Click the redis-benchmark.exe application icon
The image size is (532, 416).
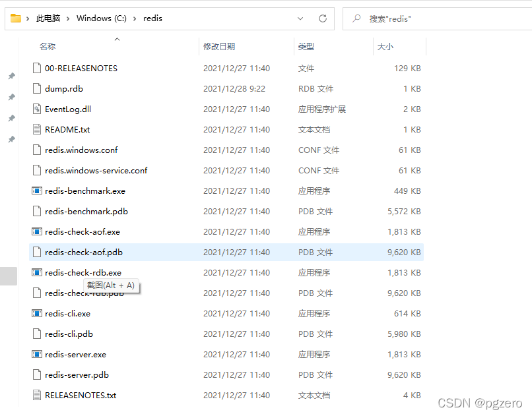point(37,191)
